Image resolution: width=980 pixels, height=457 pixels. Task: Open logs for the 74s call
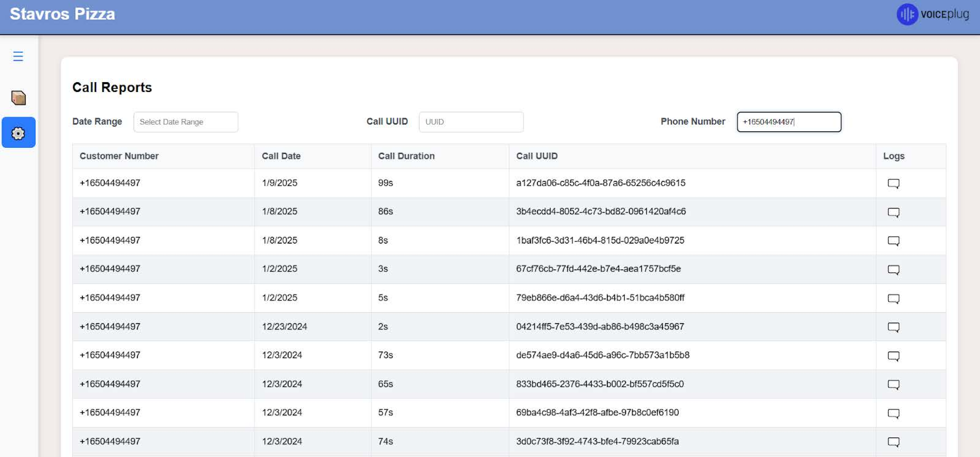tap(893, 442)
